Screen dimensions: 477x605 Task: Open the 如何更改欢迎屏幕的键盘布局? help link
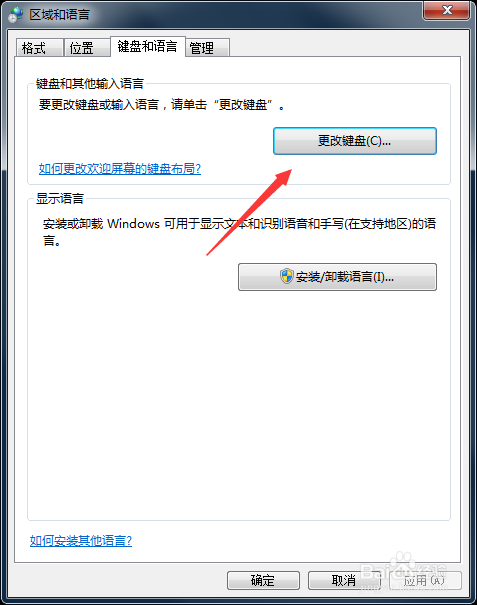(x=120, y=169)
